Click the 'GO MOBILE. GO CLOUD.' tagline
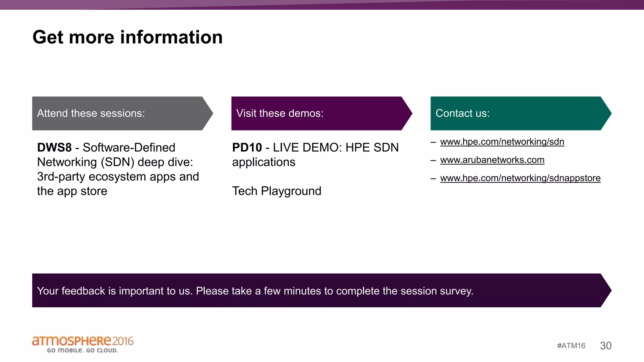The height and width of the screenshot is (362, 644). tap(82, 350)
